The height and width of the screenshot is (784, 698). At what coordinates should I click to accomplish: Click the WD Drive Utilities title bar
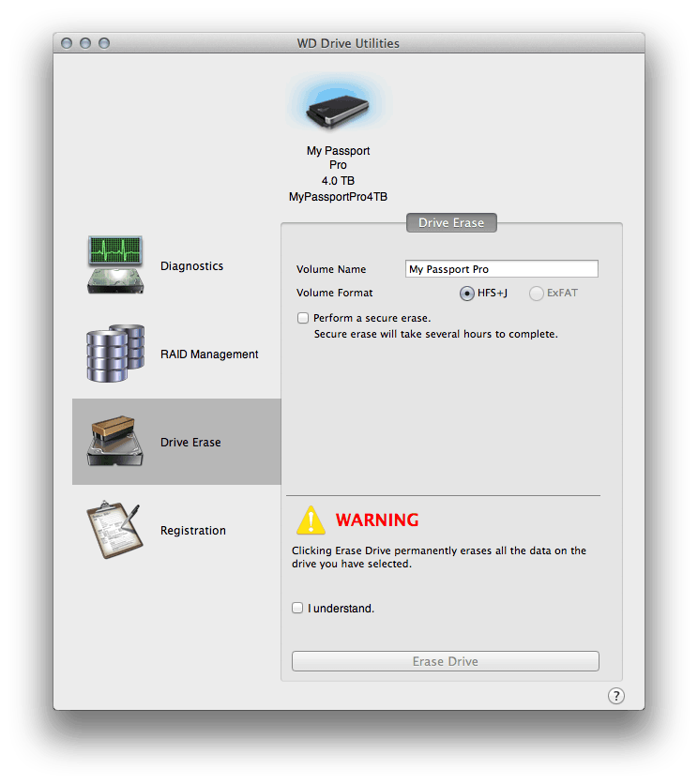coord(348,43)
